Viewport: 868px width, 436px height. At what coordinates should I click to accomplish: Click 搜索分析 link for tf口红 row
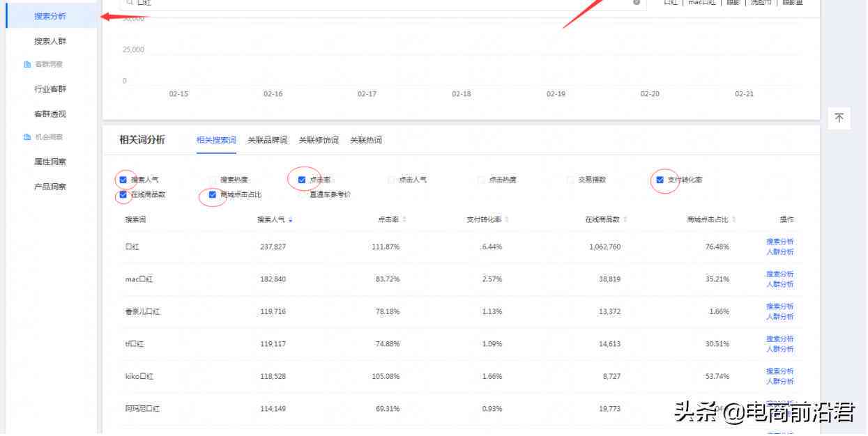pyautogui.click(x=780, y=338)
